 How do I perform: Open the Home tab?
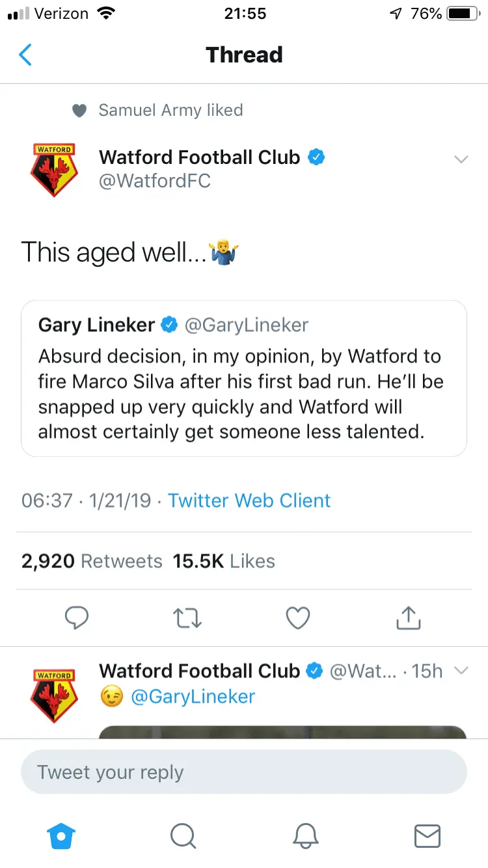click(x=62, y=836)
